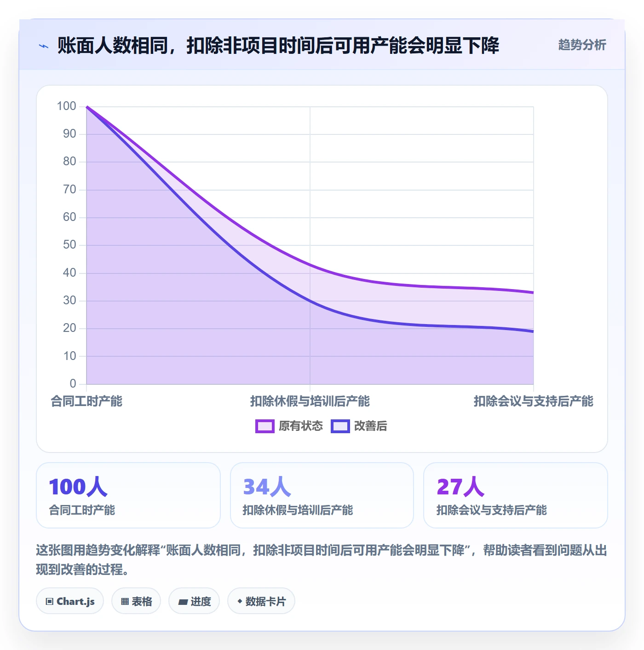The width and height of the screenshot is (644, 650).
Task: Click the y-axis value 50
Action: pos(69,244)
